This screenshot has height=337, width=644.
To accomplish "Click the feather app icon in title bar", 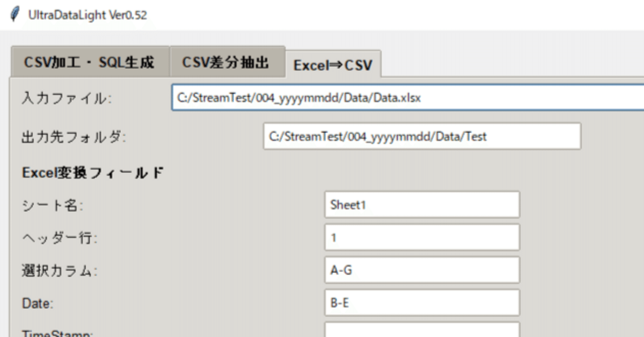I will 16,14.
